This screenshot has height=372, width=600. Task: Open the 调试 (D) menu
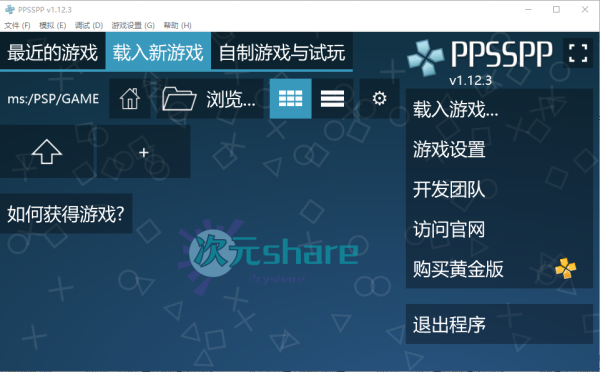tap(89, 25)
